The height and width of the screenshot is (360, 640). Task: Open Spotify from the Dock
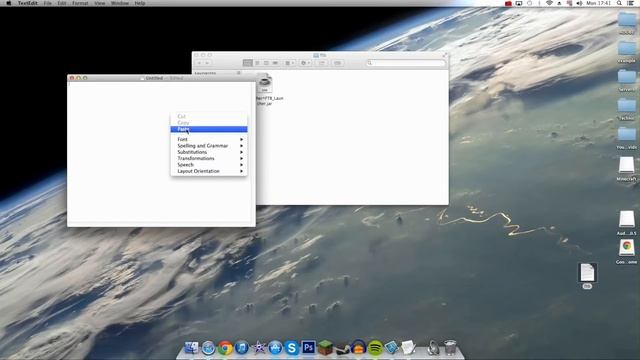(375, 348)
